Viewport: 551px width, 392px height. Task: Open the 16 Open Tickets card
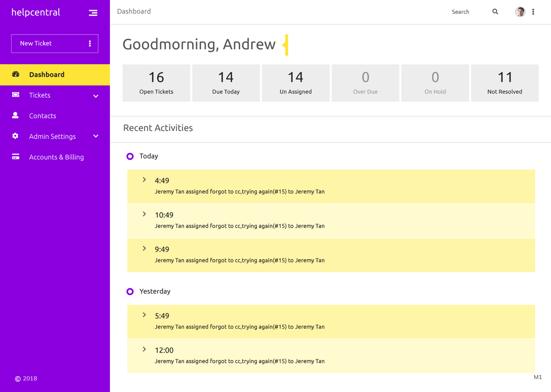click(x=156, y=83)
